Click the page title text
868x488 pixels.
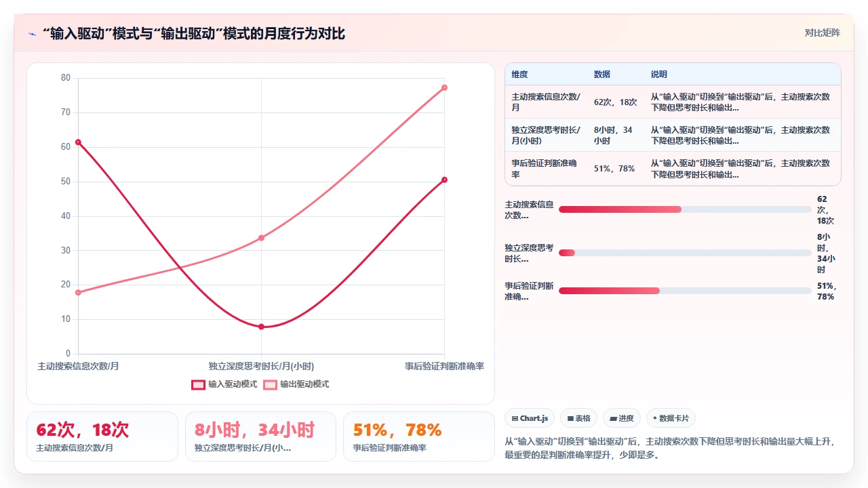click(x=194, y=33)
